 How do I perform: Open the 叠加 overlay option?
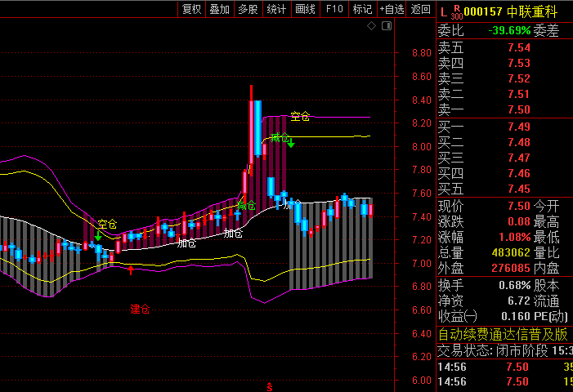pos(220,9)
